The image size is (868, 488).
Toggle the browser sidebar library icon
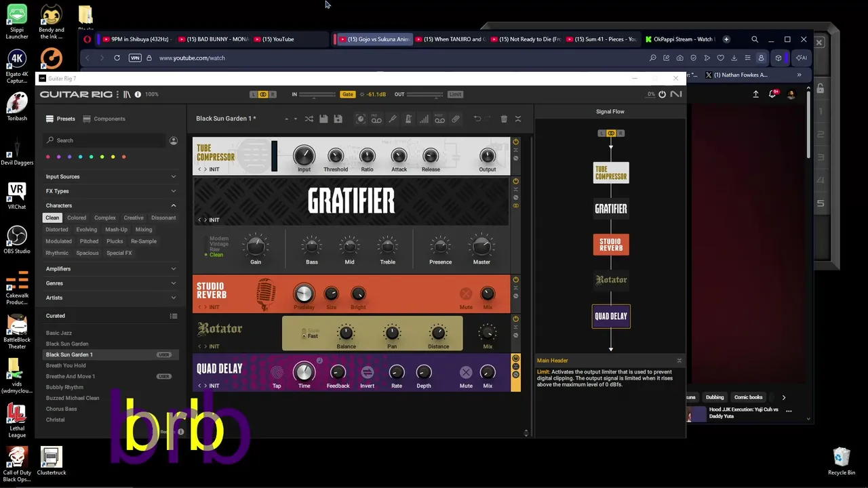tap(127, 94)
